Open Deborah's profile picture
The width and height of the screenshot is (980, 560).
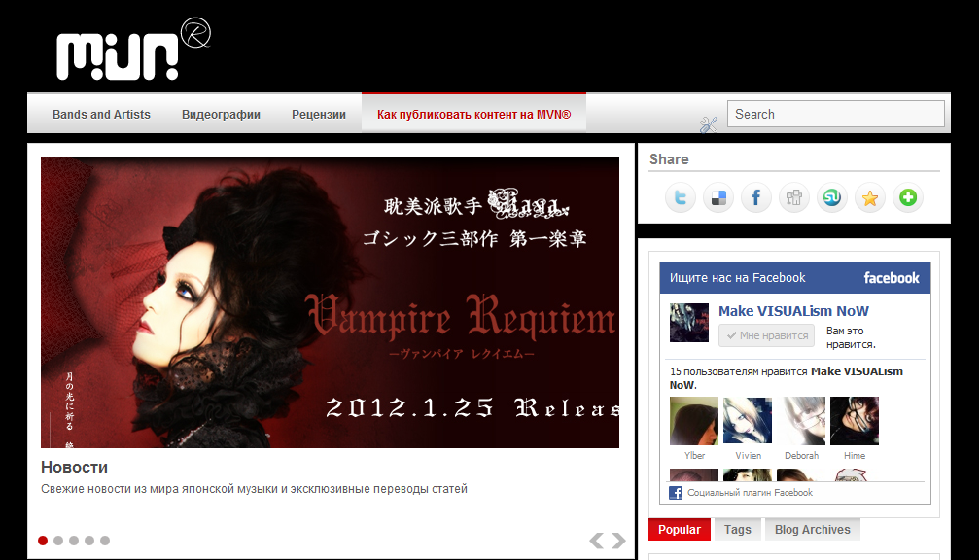pos(801,421)
